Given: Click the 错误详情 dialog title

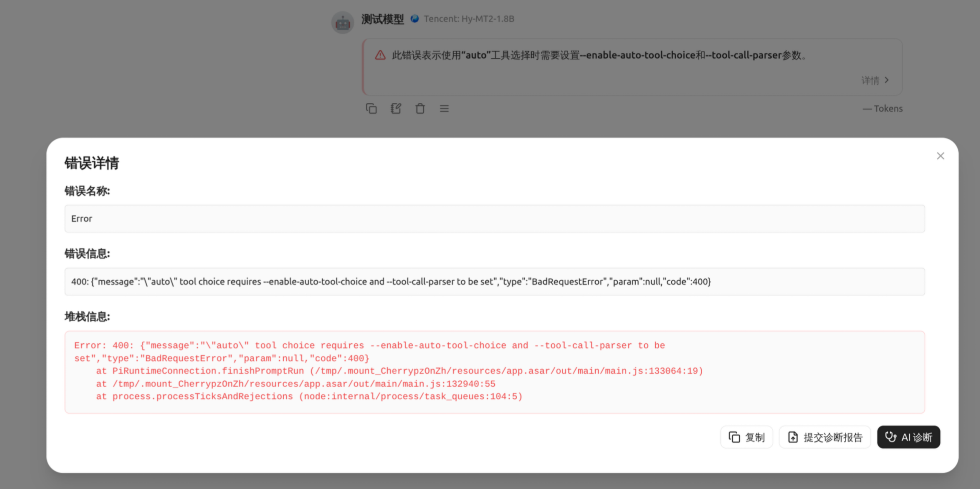Looking at the screenshot, I should tap(92, 163).
